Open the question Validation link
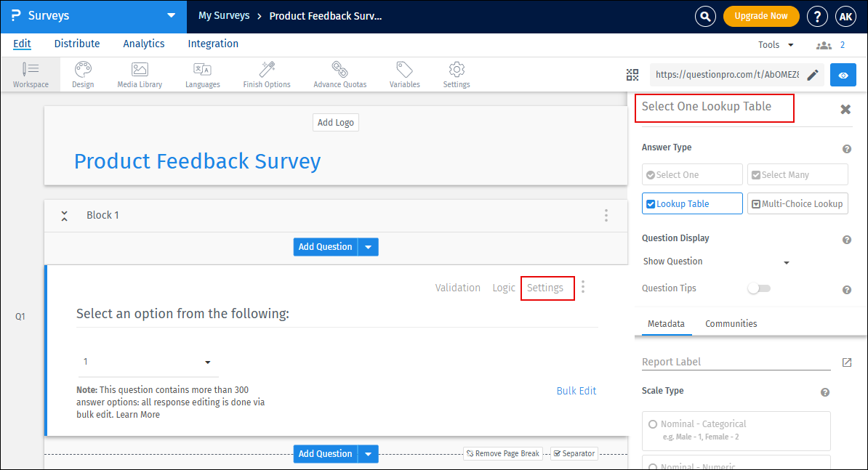This screenshot has height=470, width=868. 458,288
